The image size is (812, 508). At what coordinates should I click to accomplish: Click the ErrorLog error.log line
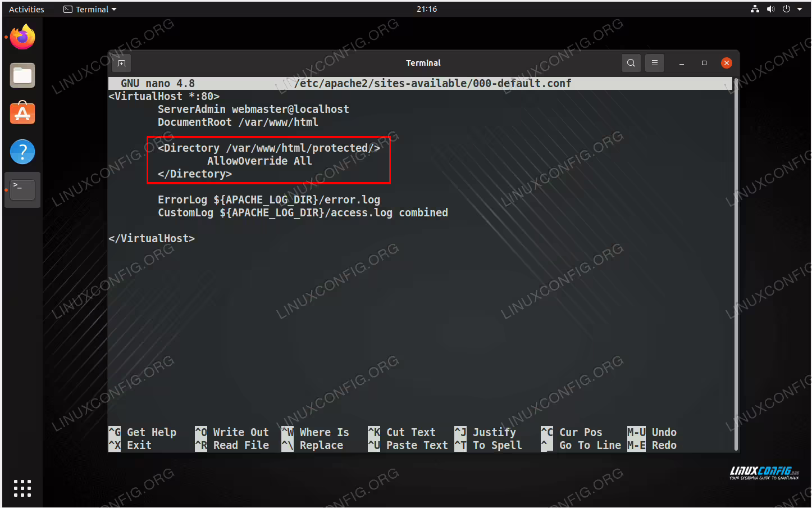[x=269, y=199]
